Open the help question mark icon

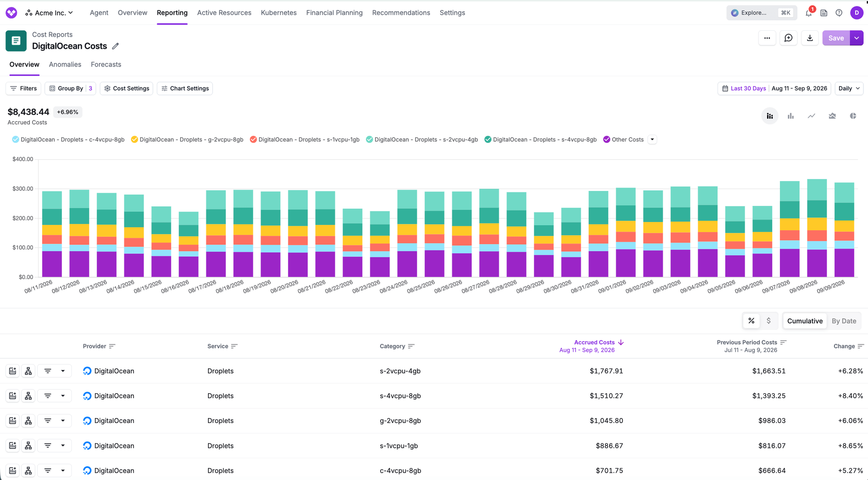tap(839, 13)
